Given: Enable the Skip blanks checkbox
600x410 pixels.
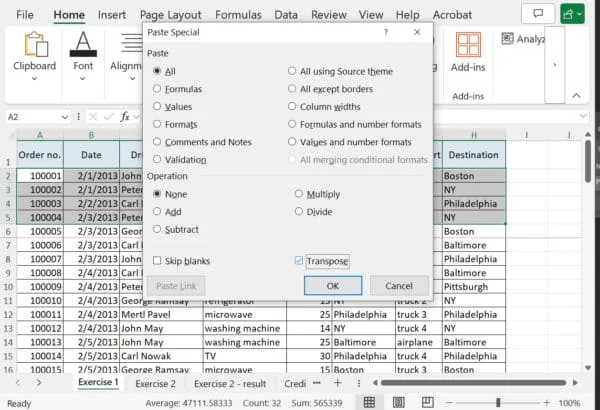Looking at the screenshot, I should pyautogui.click(x=157, y=261).
